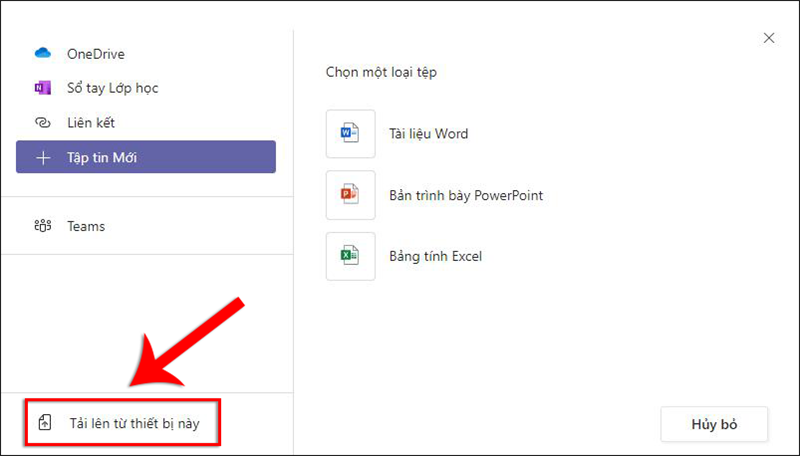The height and width of the screenshot is (456, 800).
Task: Click the OneNote Sổ tay Lớp học icon
Action: (x=42, y=88)
